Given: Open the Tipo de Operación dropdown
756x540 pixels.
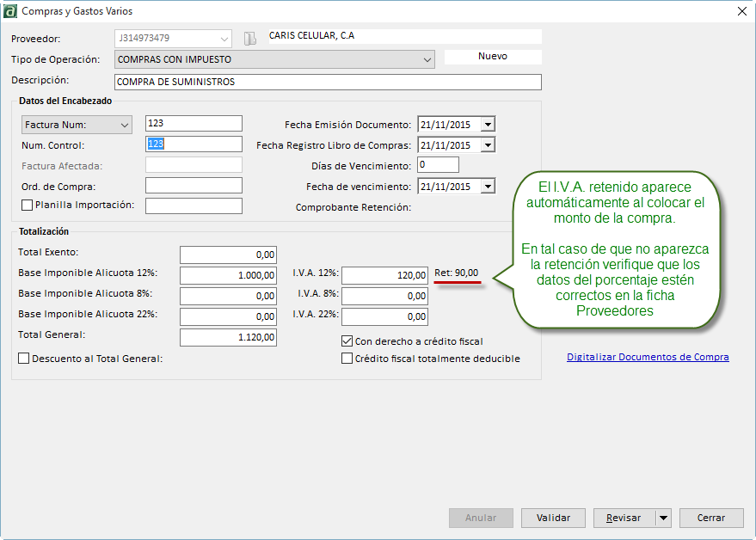Looking at the screenshot, I should point(427,59).
